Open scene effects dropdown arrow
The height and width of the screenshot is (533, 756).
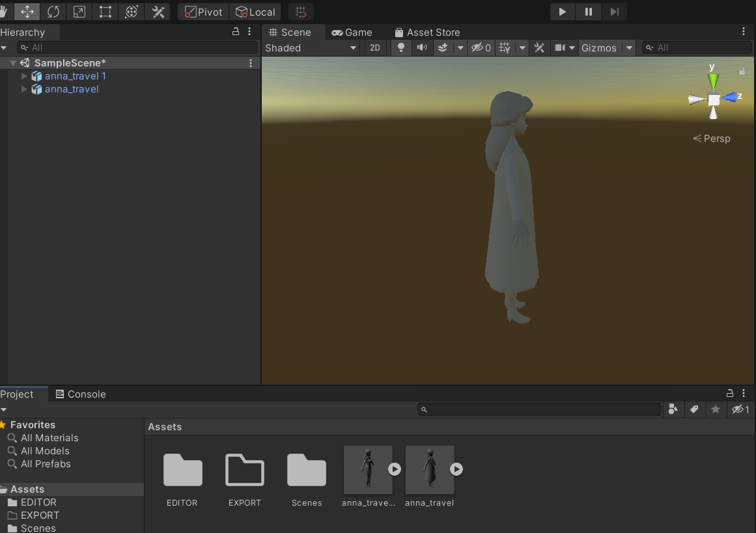coord(460,48)
